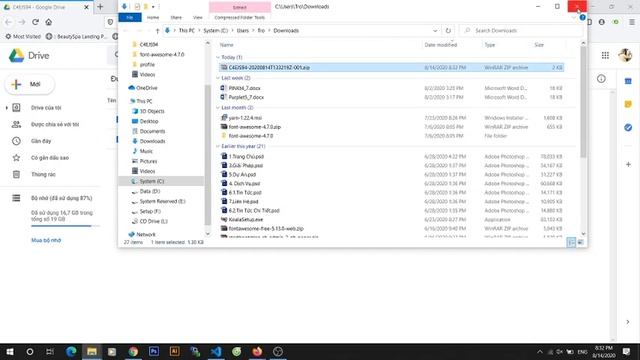Open Thùng rác (Trash) in Drive

point(43,174)
